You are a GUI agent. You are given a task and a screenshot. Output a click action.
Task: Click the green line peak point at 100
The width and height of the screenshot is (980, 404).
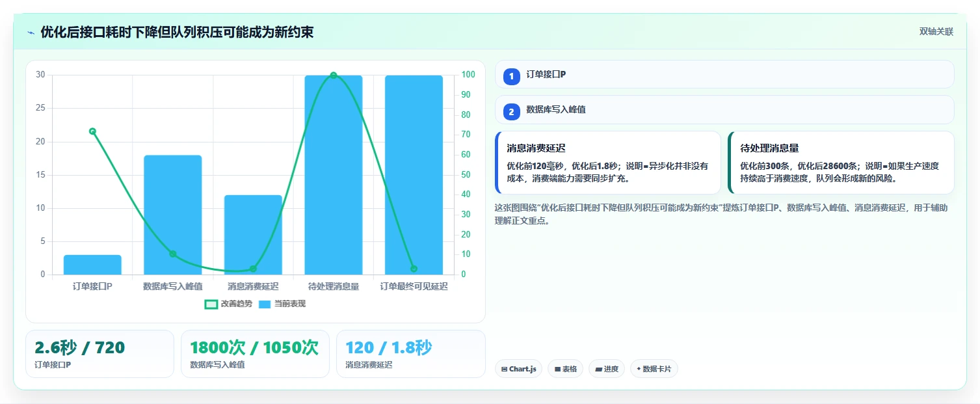(334, 75)
